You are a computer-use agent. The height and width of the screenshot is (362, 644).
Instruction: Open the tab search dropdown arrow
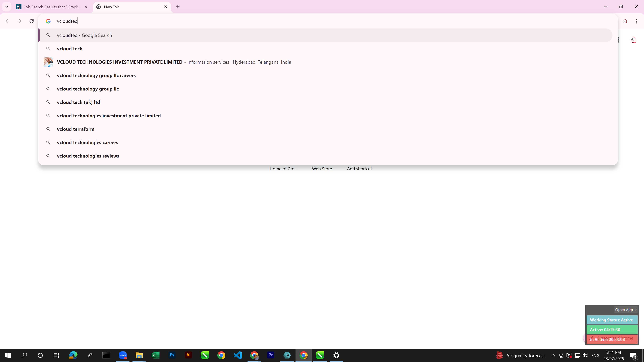7,7
